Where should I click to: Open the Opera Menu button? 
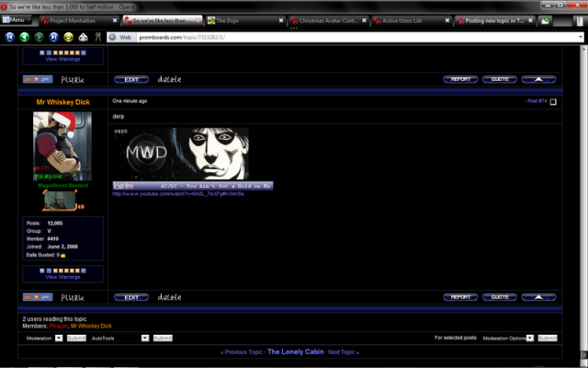click(x=14, y=19)
